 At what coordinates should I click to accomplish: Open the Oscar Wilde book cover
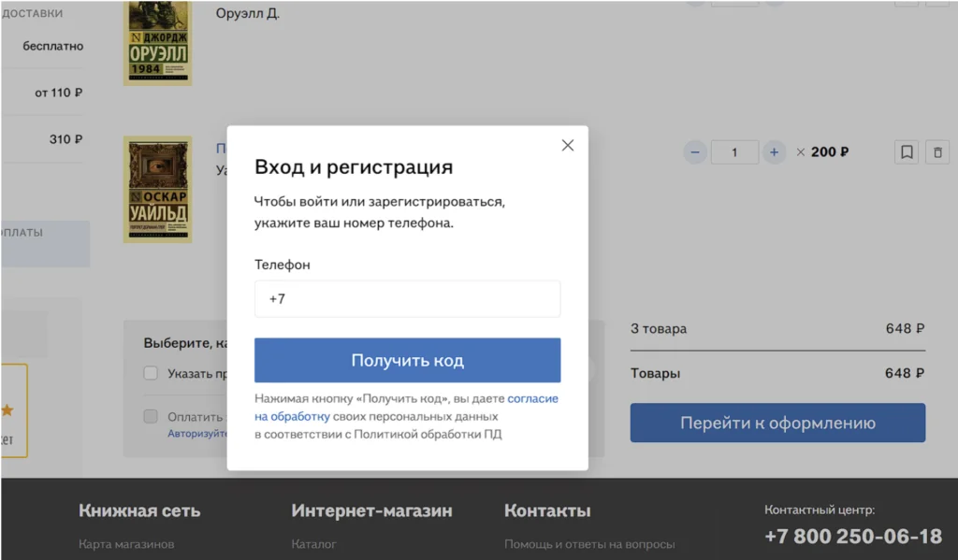(158, 190)
